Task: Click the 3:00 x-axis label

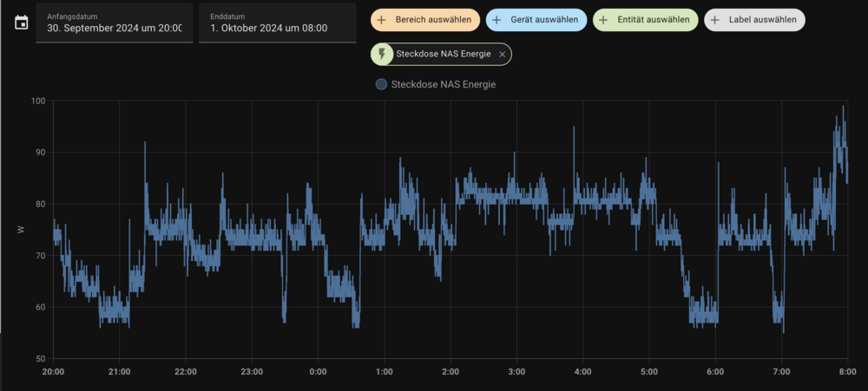Action: point(516,372)
